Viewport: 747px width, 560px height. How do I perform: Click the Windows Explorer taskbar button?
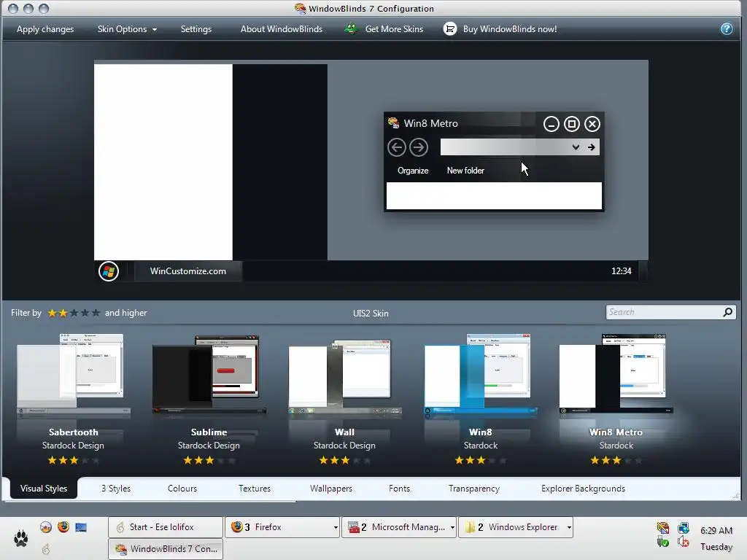point(516,527)
